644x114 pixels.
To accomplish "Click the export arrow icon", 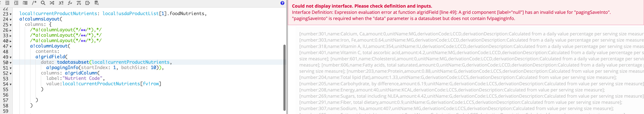I will [x=88, y=3].
